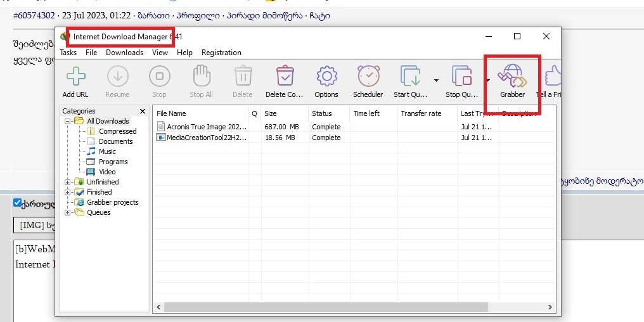Image resolution: width=644 pixels, height=322 pixels.
Task: Click the Start Queue toolbar icon
Action: pos(410,77)
